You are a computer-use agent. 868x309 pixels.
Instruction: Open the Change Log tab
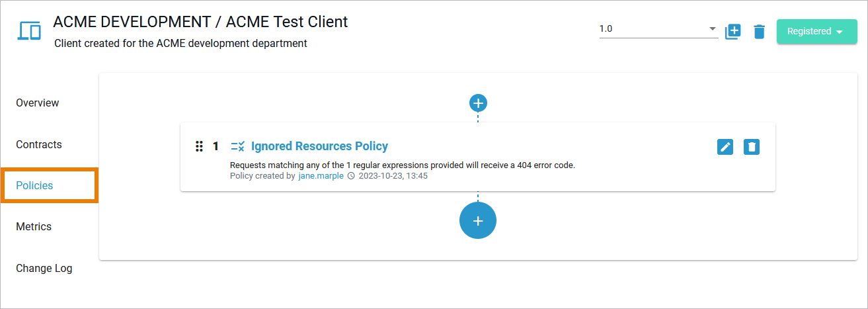pos(44,268)
